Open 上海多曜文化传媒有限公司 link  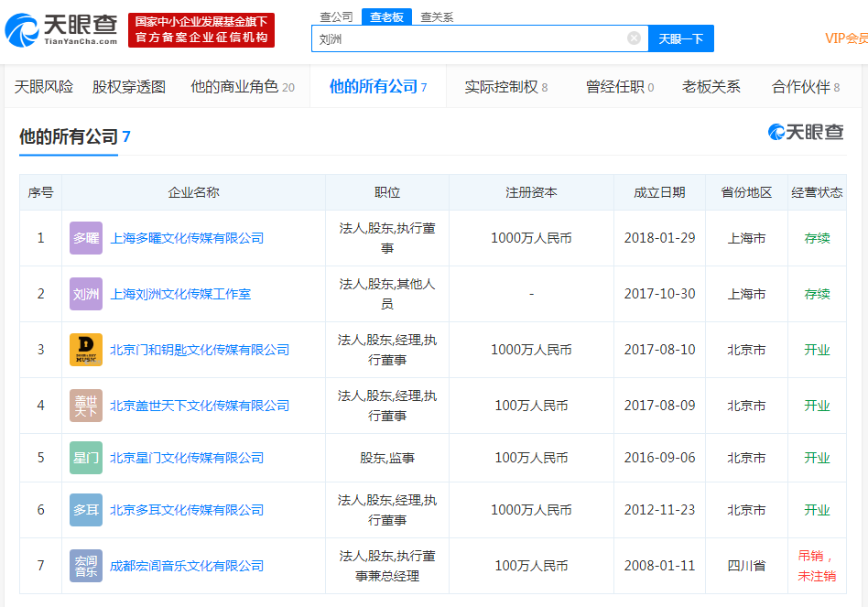click(x=187, y=238)
